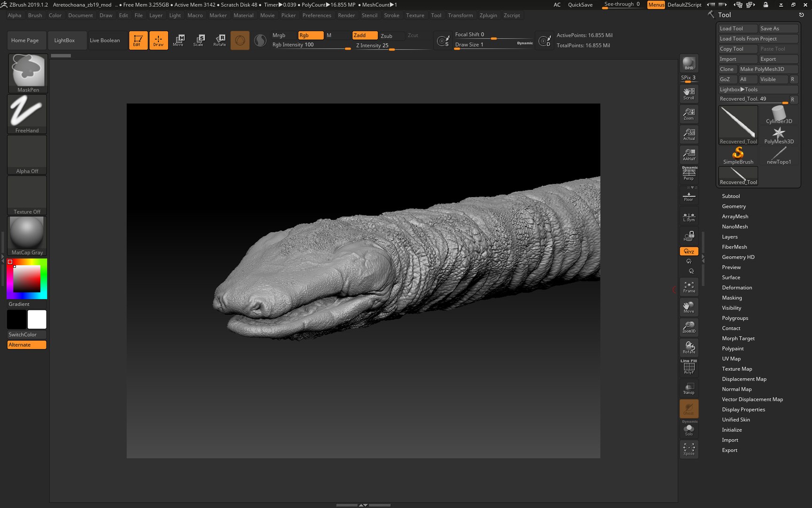The image size is (812, 508).
Task: Toggle XYZ rotation mode
Action: (x=689, y=251)
